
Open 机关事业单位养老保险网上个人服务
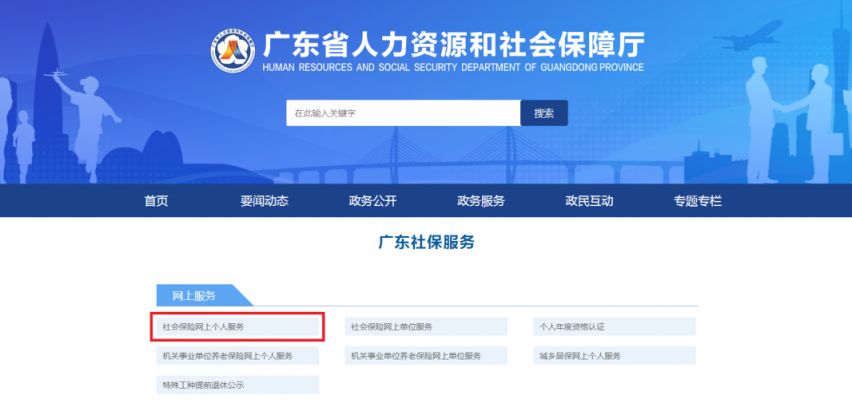coord(238,356)
